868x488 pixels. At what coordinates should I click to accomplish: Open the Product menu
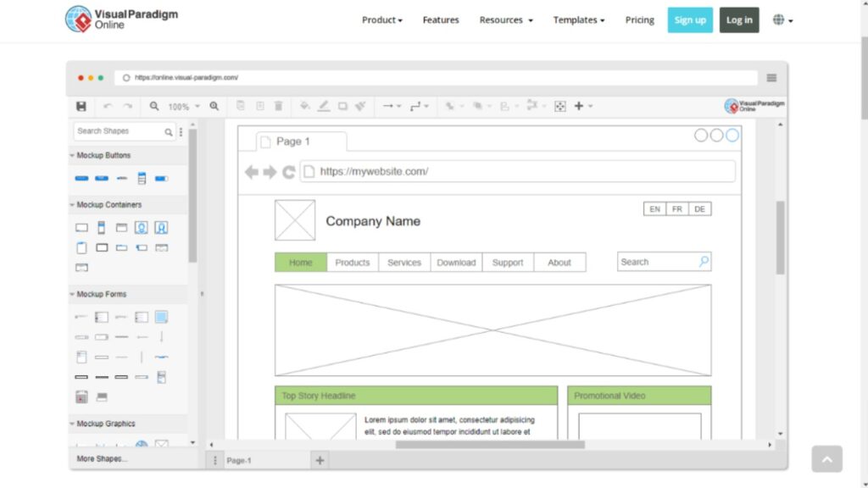click(x=381, y=20)
